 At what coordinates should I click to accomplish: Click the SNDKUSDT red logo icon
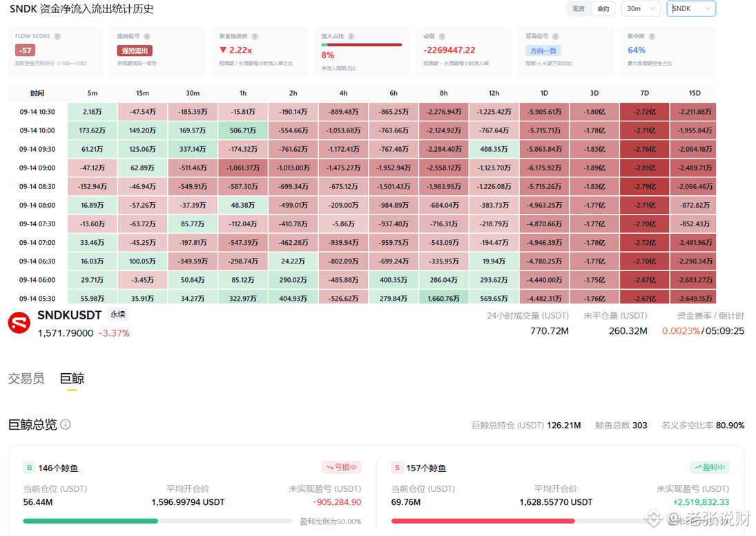[x=19, y=323]
